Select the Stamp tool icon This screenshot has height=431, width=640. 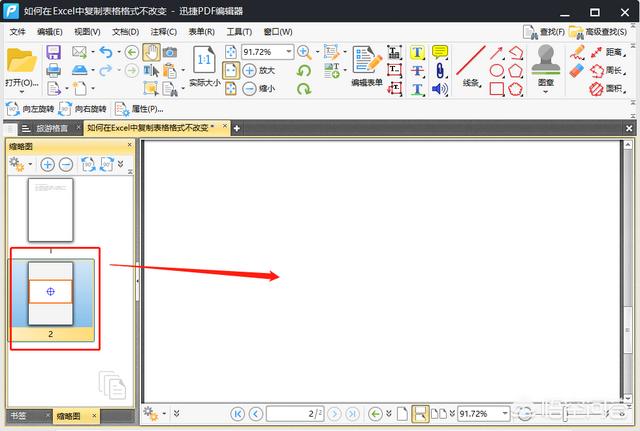[546, 67]
